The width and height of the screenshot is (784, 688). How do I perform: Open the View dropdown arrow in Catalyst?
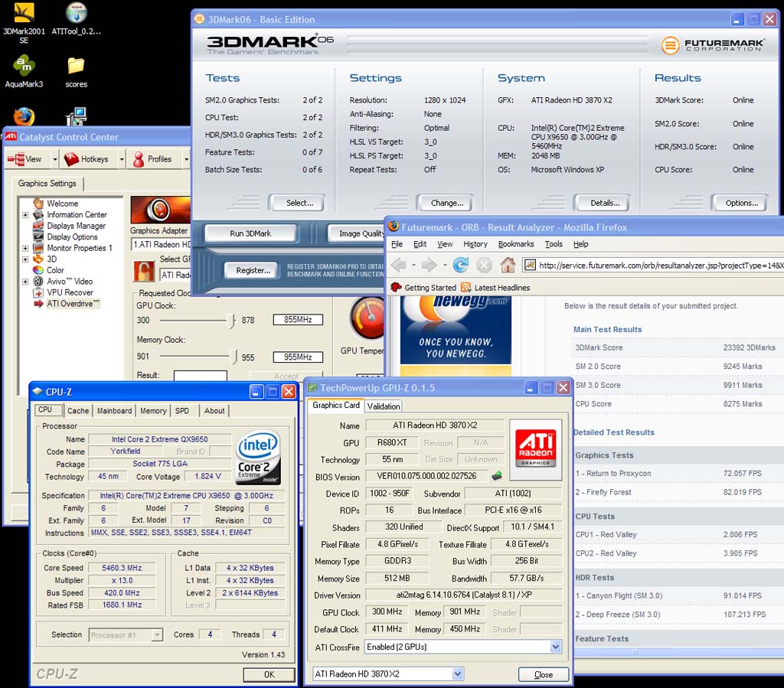point(54,159)
